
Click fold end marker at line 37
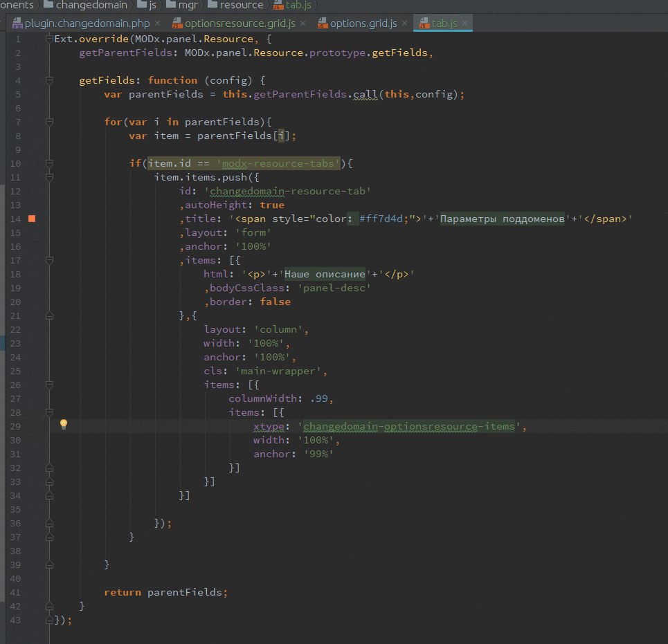49,537
